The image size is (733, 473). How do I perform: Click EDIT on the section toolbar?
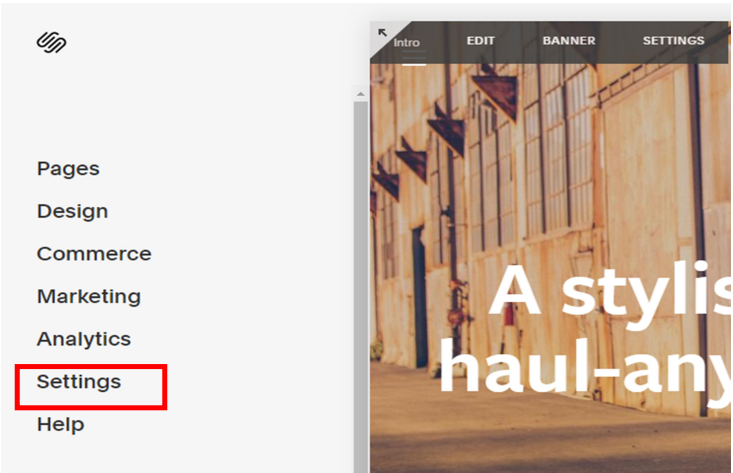coord(481,41)
